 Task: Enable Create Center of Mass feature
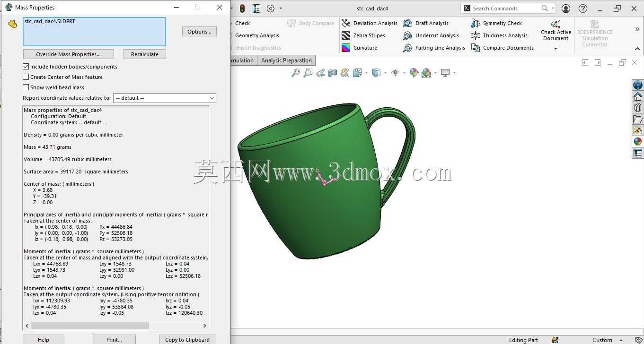[x=26, y=77]
